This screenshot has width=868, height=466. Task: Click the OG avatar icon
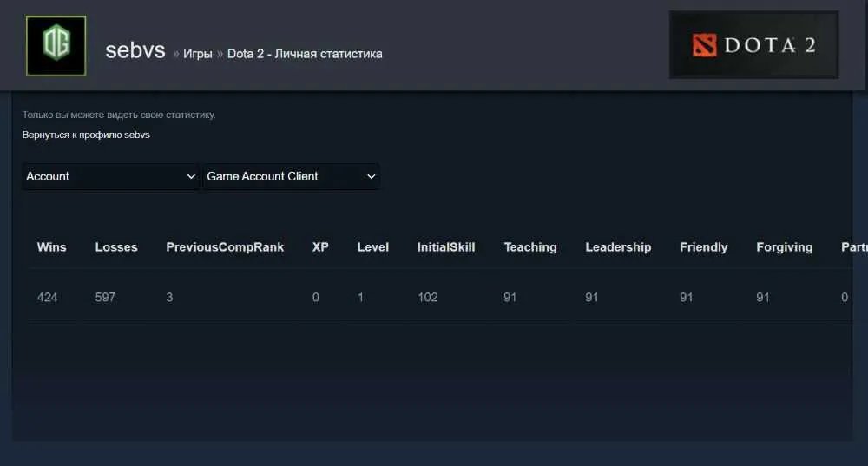point(56,46)
